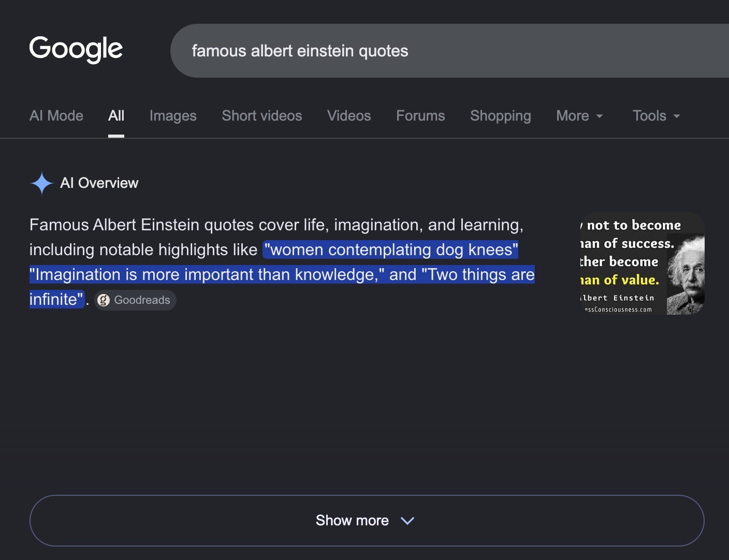Click the "Imagination is more important than knowledge" quote
This screenshot has width=729, height=560.
207,275
